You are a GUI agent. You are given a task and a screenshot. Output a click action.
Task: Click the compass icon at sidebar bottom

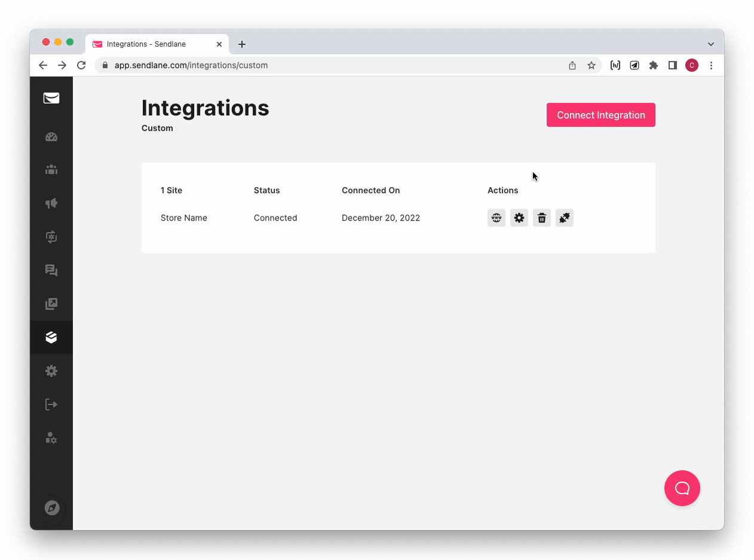click(52, 508)
